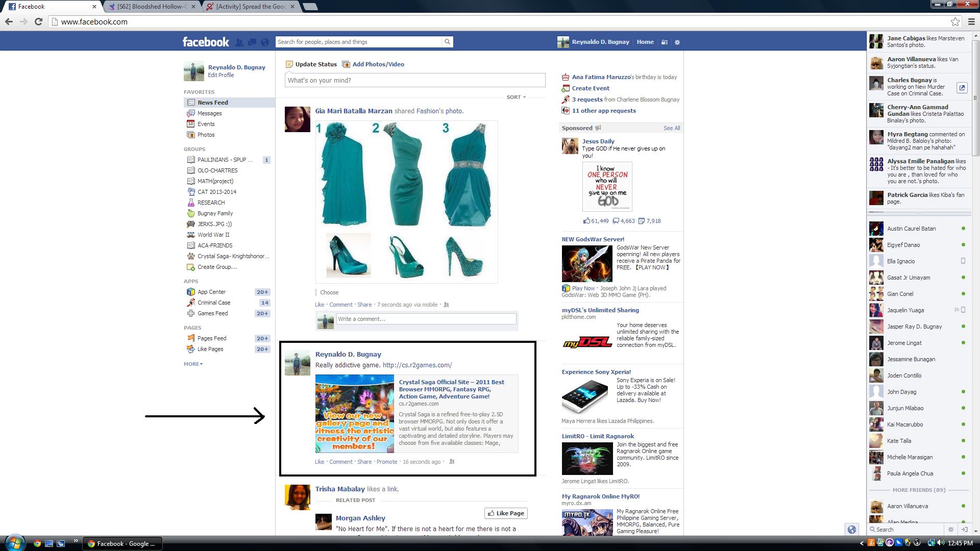Screen dimensions: 980x551
Task: Open Chrome menu hamburger button
Action: tap(971, 21)
